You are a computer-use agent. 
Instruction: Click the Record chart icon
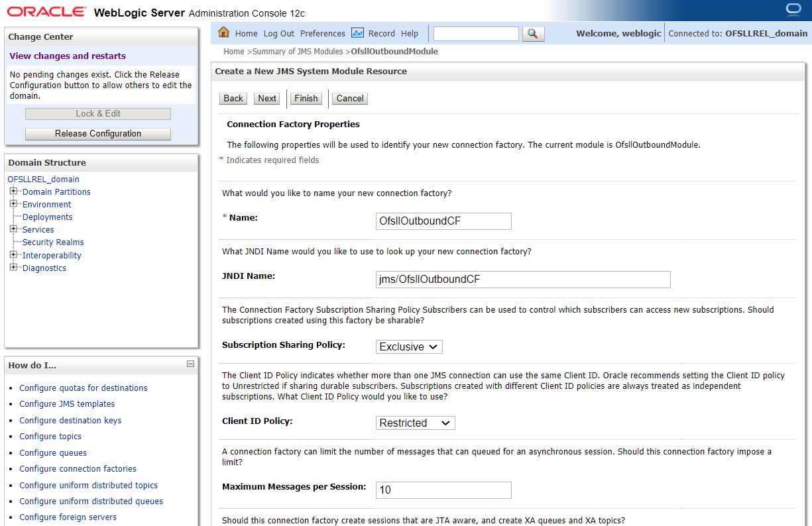[357, 32]
